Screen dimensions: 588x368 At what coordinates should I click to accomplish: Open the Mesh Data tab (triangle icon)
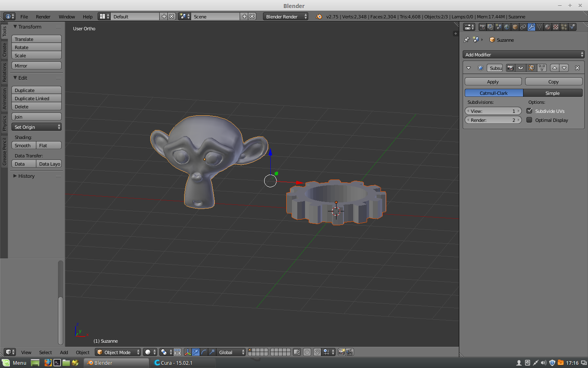tap(539, 27)
